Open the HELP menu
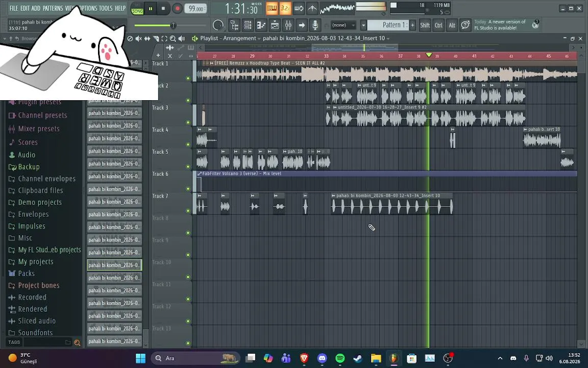Viewport: 588px width, 368px height. pyautogui.click(x=120, y=8)
